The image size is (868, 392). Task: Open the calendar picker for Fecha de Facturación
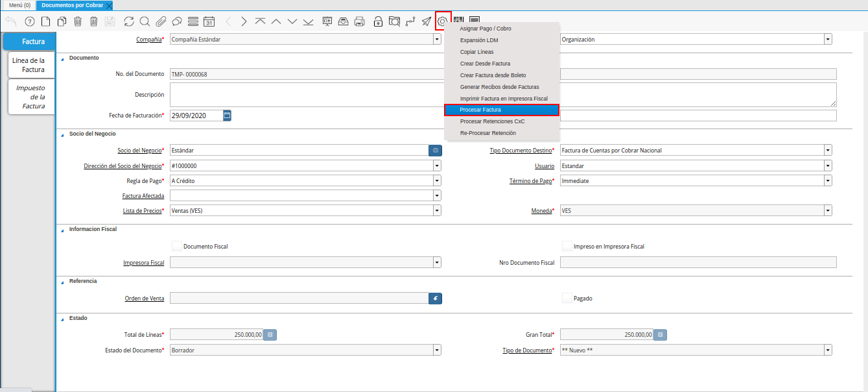(227, 116)
